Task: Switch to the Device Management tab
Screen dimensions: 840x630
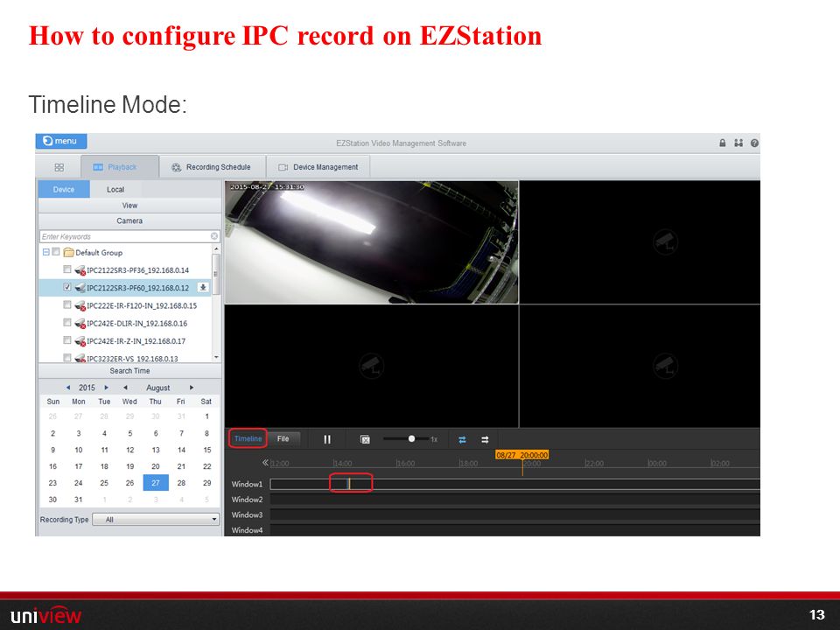Action: coord(318,167)
